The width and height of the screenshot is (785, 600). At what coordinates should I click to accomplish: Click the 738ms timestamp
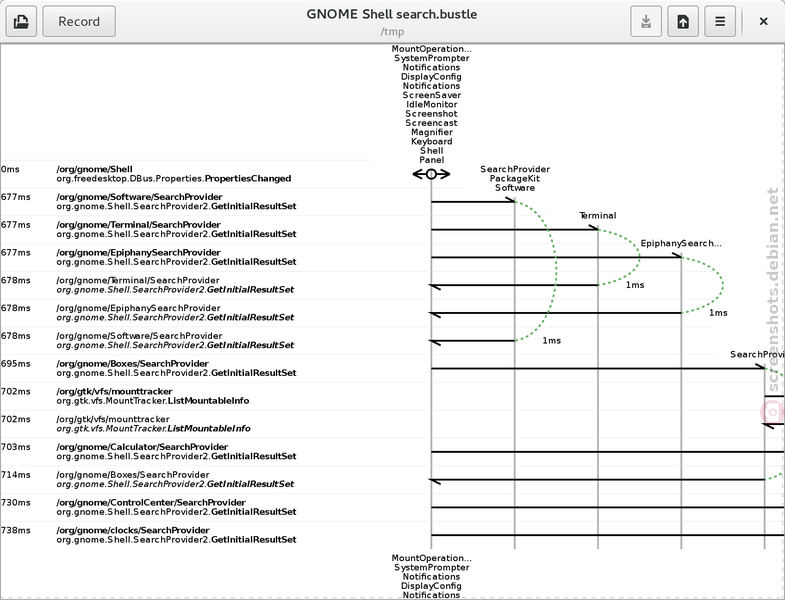click(x=16, y=530)
